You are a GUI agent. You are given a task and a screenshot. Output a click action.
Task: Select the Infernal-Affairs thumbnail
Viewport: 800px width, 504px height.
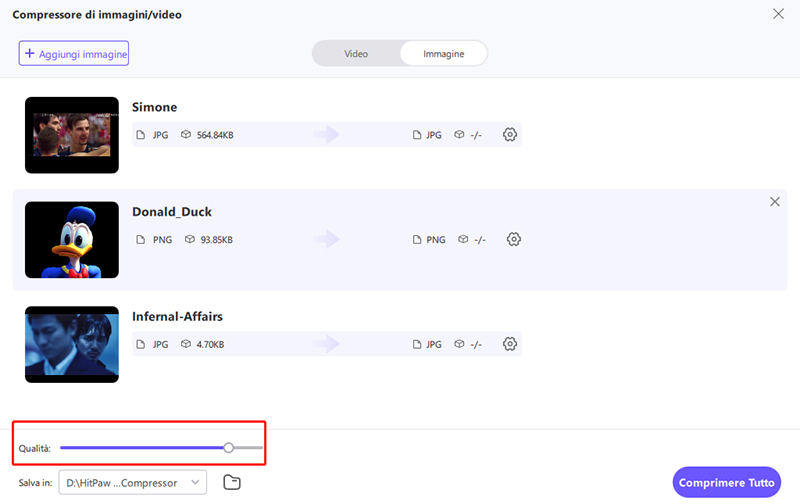click(x=72, y=344)
